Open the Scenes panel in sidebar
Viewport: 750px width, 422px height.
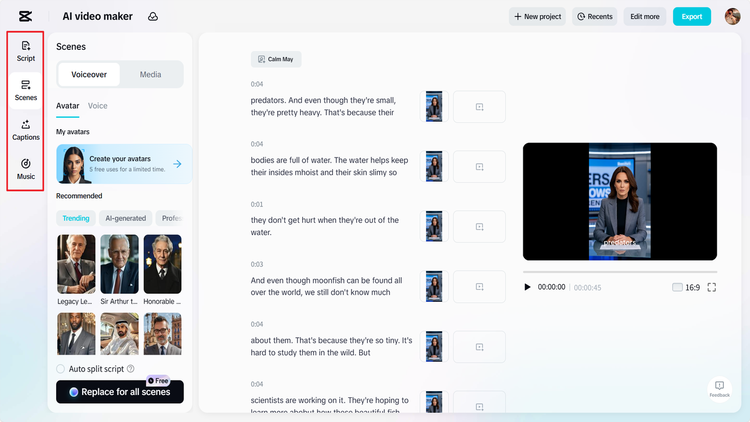[x=26, y=90]
